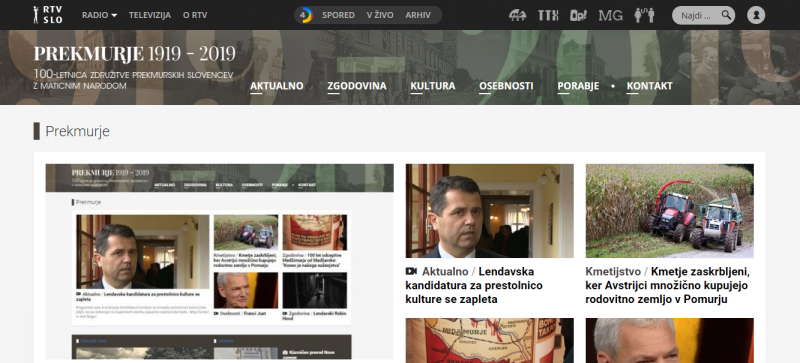
Task: Go to the Zgodovina tab
Action: click(357, 86)
